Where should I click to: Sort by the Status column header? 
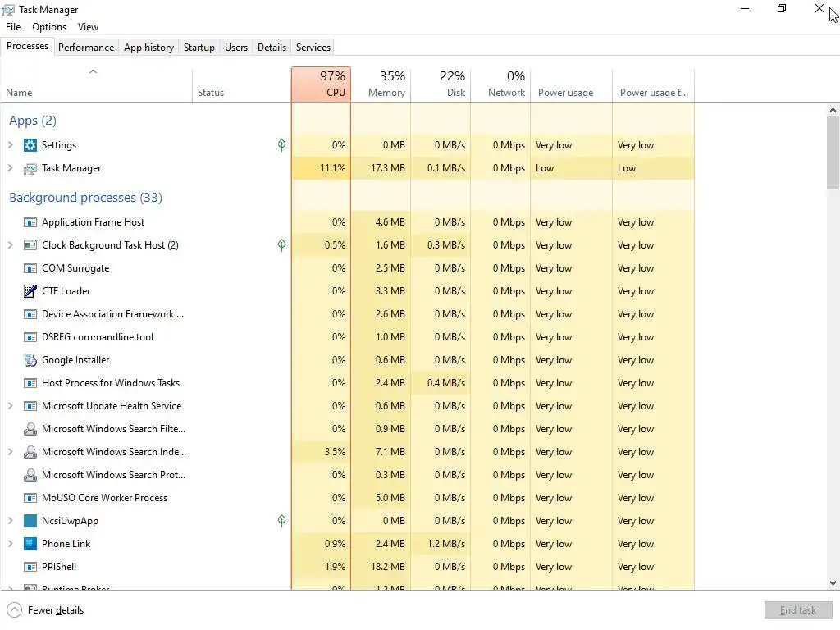point(242,84)
